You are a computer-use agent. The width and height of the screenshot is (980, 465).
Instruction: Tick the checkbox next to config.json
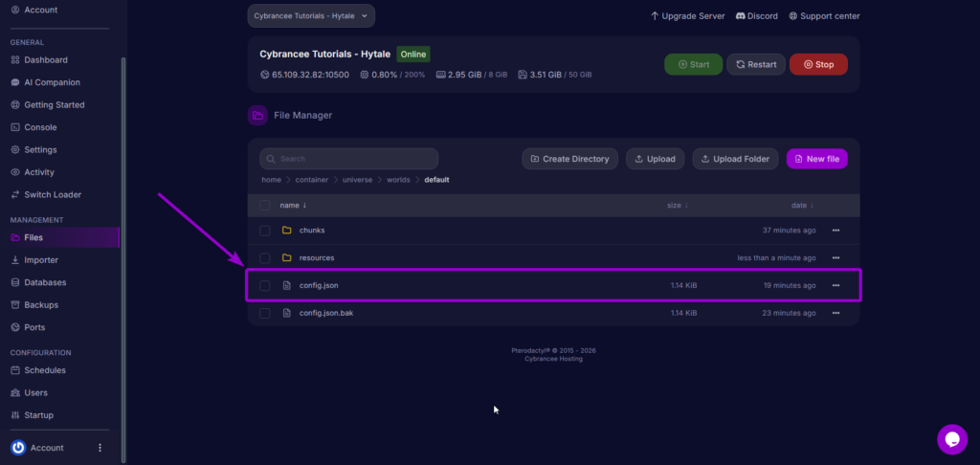[265, 285]
